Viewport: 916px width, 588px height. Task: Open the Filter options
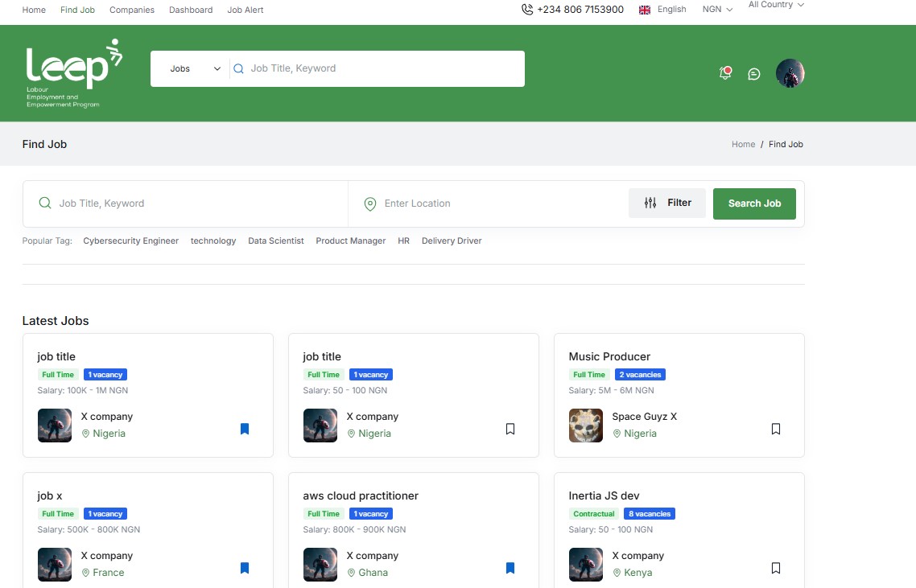[x=667, y=203]
